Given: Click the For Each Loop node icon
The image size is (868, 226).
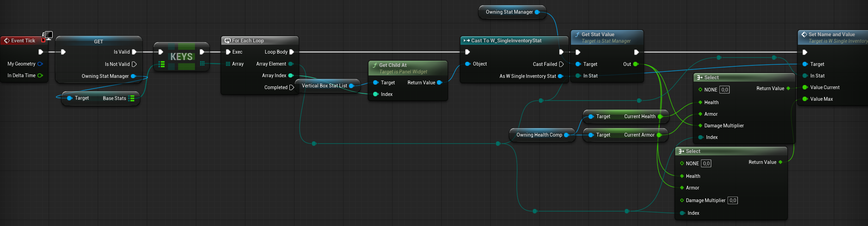Looking at the screenshot, I should pyautogui.click(x=227, y=41).
